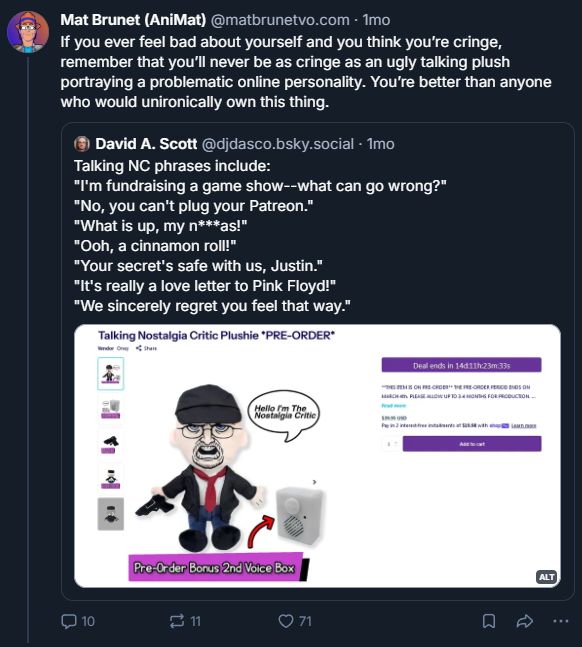Open the reply comment icon
Image resolution: width=582 pixels, height=647 pixels.
click(69, 621)
